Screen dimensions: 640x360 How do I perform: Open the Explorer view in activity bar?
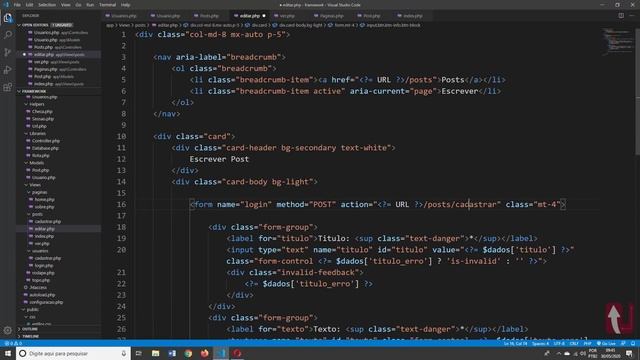(8, 18)
